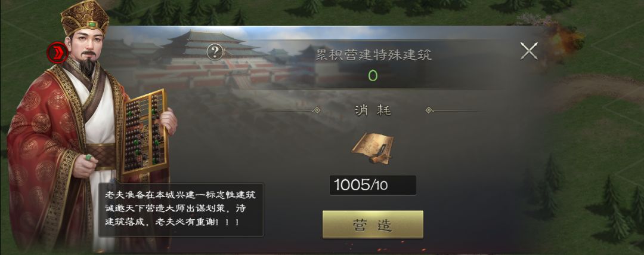Close the dialog with crossed-swords X

coord(528,51)
